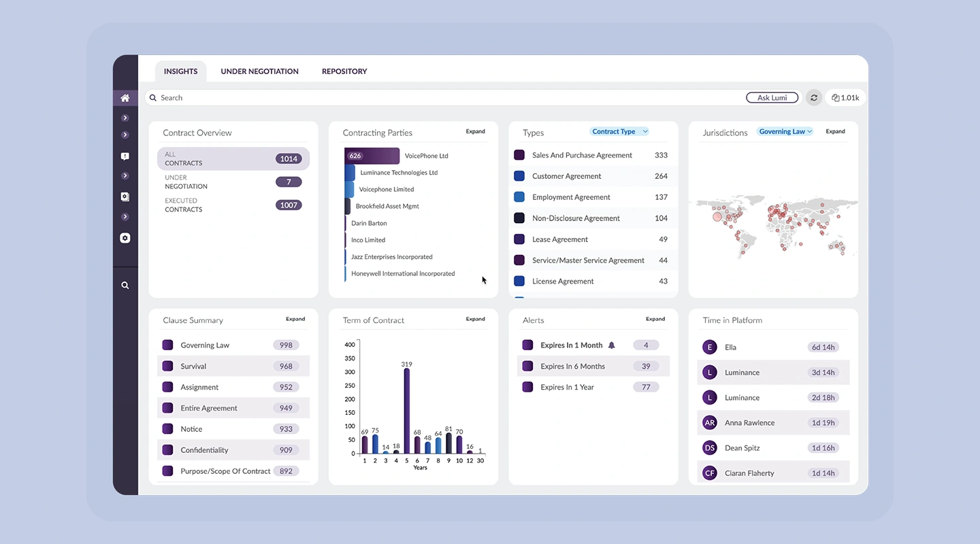The image size is (980, 544).
Task: Open the bottom gear settings sidebar icon
Action: (125, 238)
